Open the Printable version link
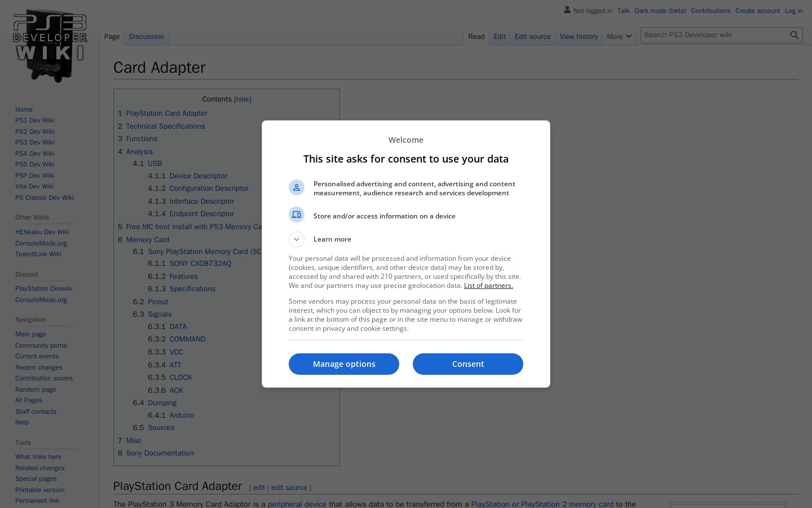 (x=40, y=490)
